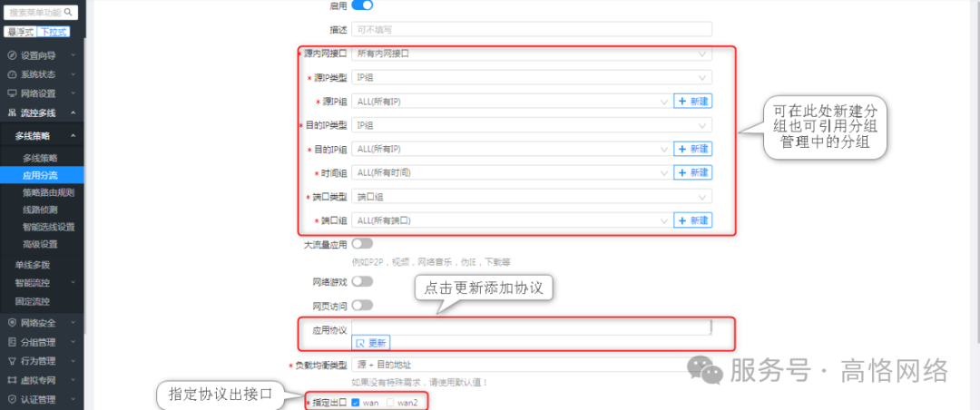The width and height of the screenshot is (980, 410).
Task: Click the 更新 button under 应用协议
Action: tap(371, 343)
